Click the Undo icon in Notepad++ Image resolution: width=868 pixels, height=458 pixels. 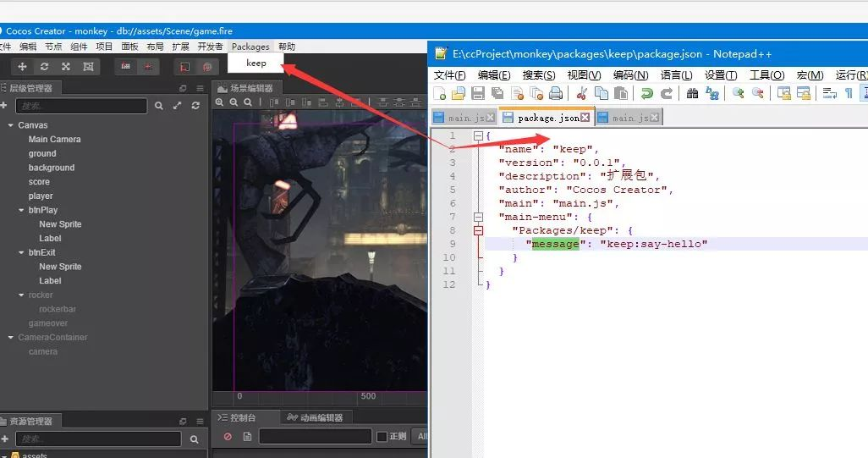(x=646, y=93)
